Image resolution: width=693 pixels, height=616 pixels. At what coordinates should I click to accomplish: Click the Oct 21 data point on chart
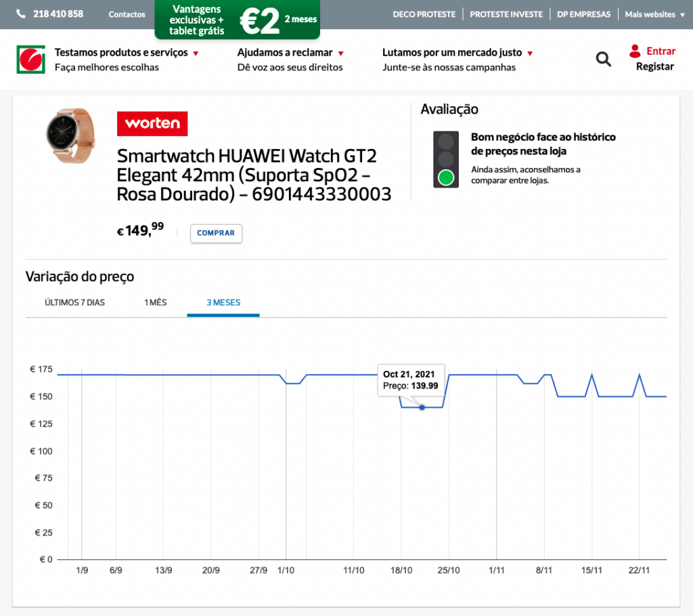coord(422,408)
